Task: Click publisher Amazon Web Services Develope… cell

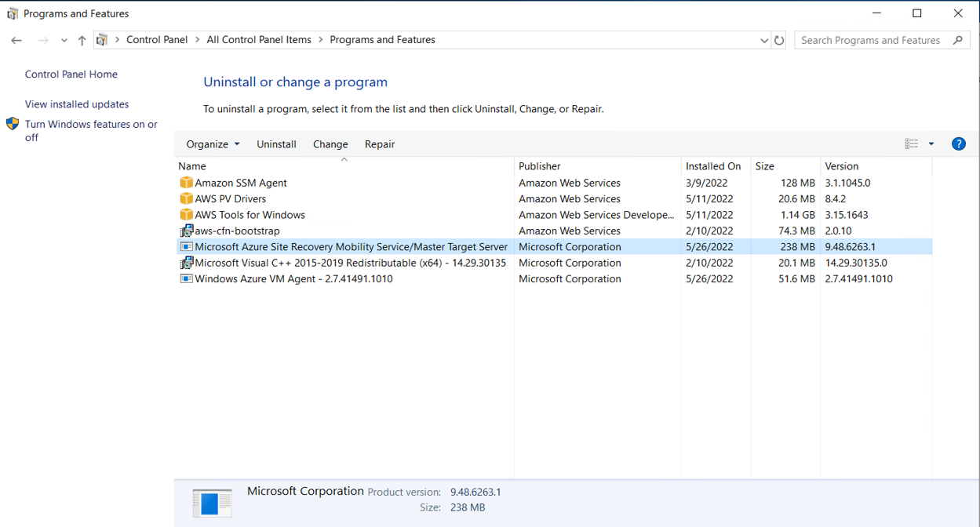Action: [596, 215]
